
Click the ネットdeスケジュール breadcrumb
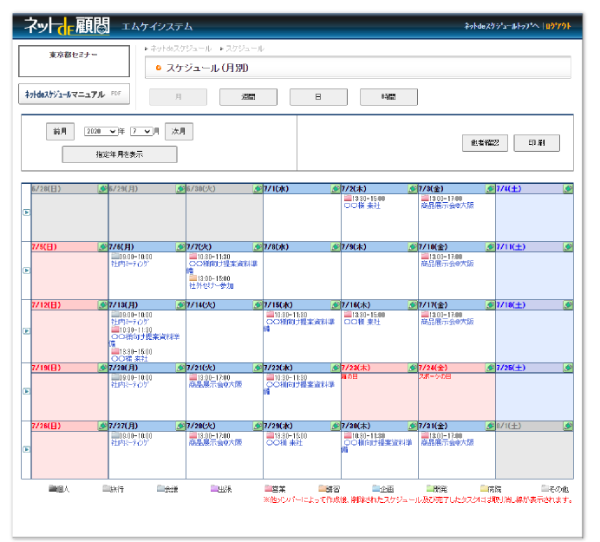click(181, 49)
